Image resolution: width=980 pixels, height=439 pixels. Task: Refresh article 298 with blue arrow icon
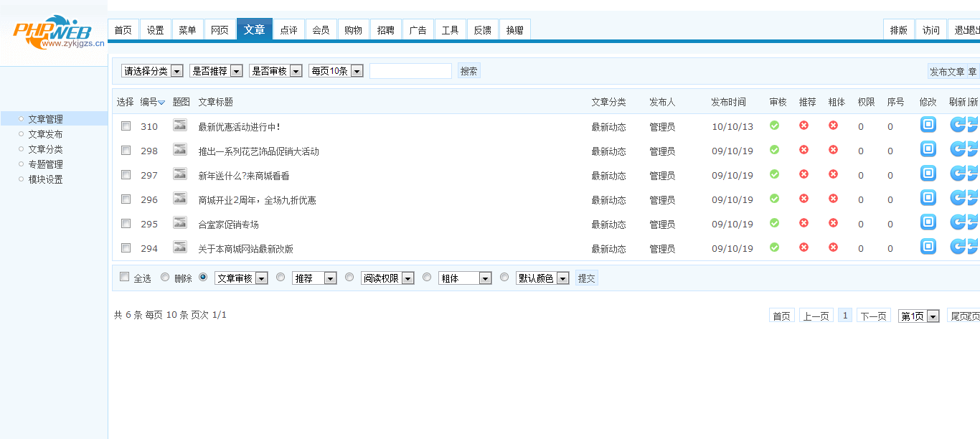pyautogui.click(x=958, y=149)
